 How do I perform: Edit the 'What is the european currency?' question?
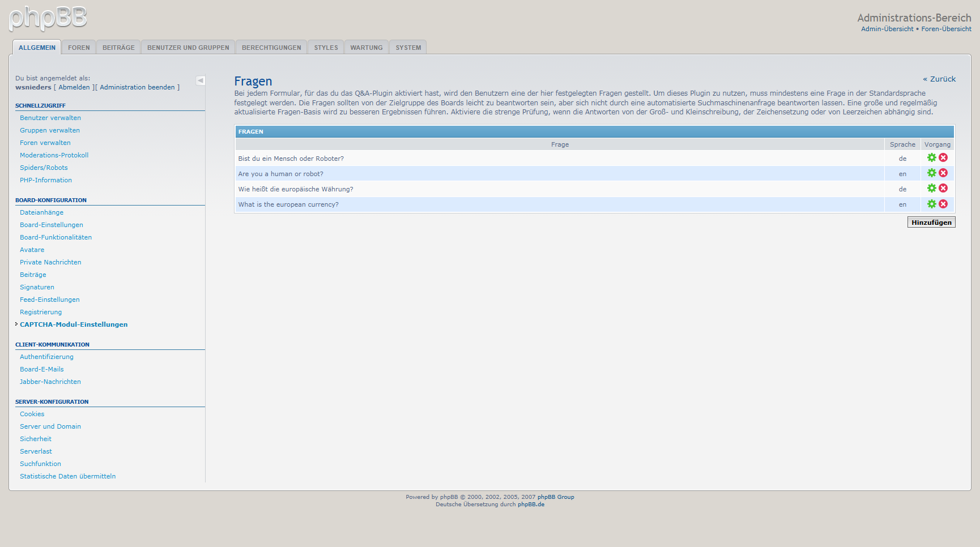pyautogui.click(x=931, y=204)
